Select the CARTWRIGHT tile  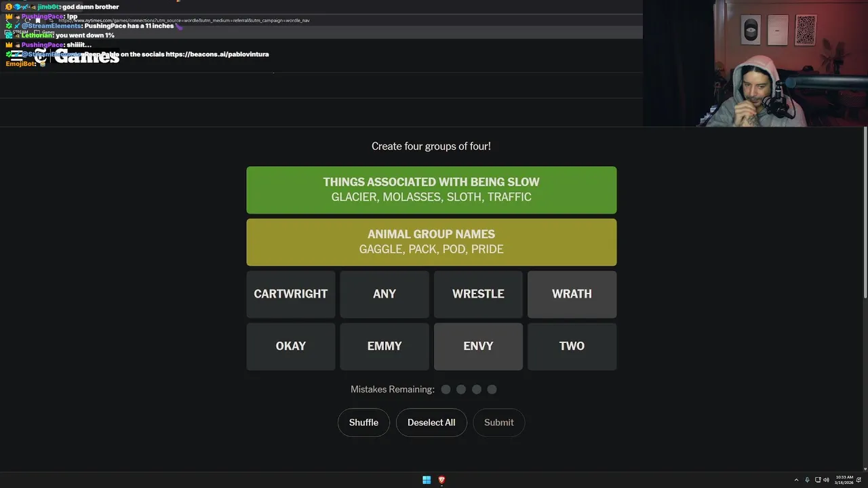coord(291,294)
